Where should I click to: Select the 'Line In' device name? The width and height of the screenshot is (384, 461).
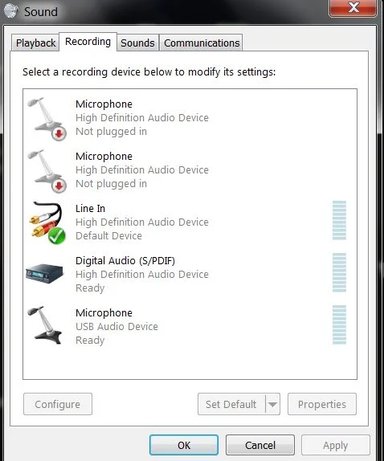click(x=90, y=208)
